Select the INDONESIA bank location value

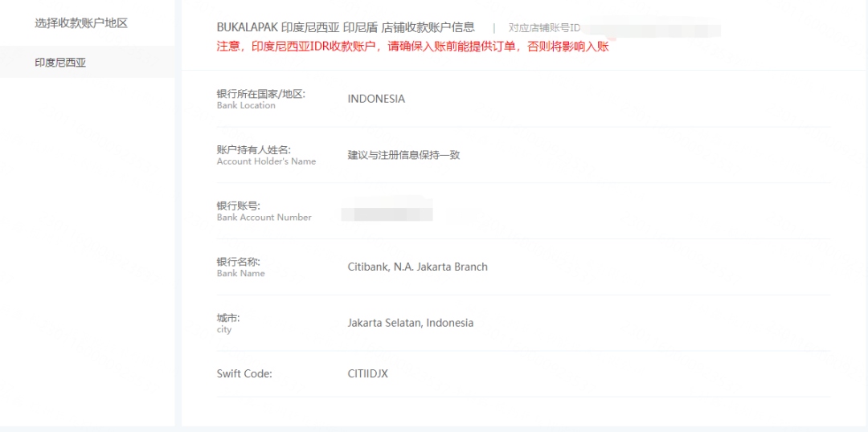[376, 99]
